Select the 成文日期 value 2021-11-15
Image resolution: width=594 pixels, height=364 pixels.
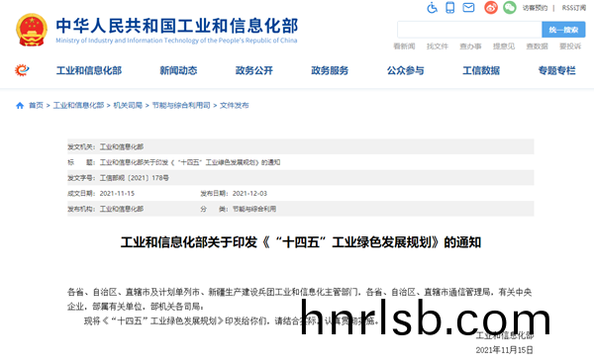(x=117, y=193)
